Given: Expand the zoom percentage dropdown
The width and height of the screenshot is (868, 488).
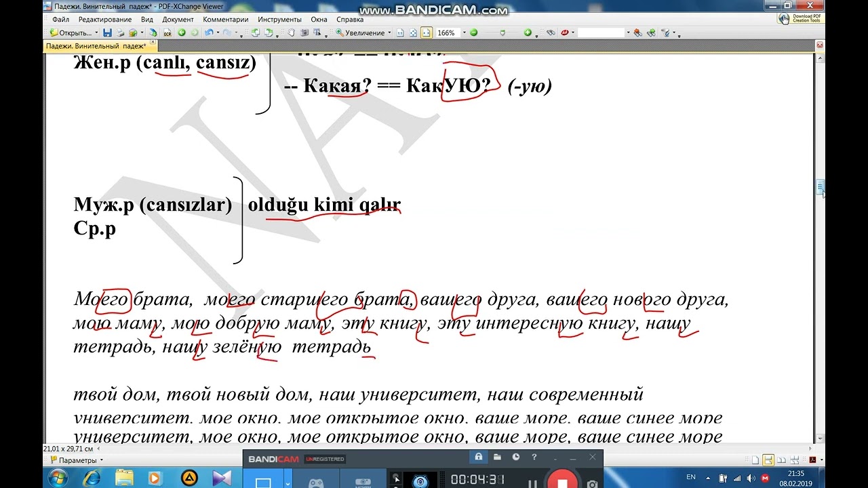Looking at the screenshot, I should point(465,33).
